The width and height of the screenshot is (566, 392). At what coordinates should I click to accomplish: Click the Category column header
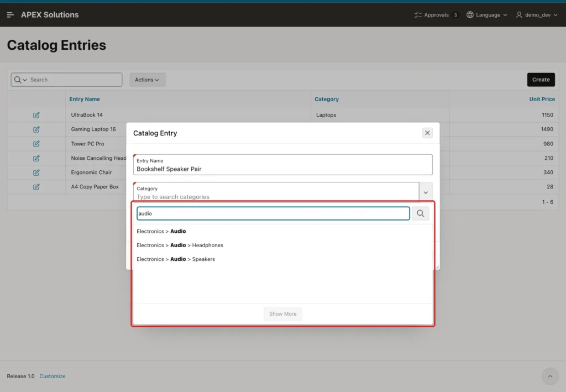(x=327, y=100)
